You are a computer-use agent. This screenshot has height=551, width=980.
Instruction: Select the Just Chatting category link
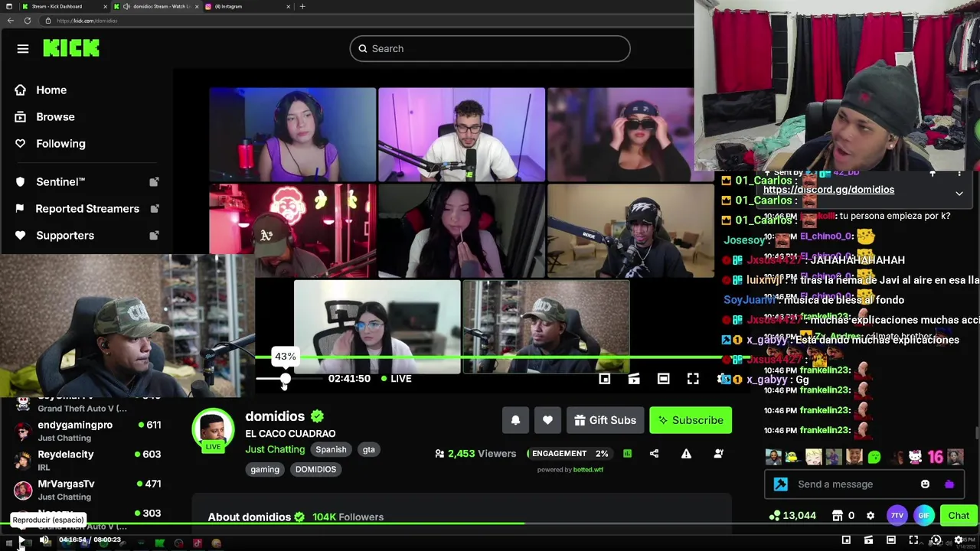coord(275,449)
